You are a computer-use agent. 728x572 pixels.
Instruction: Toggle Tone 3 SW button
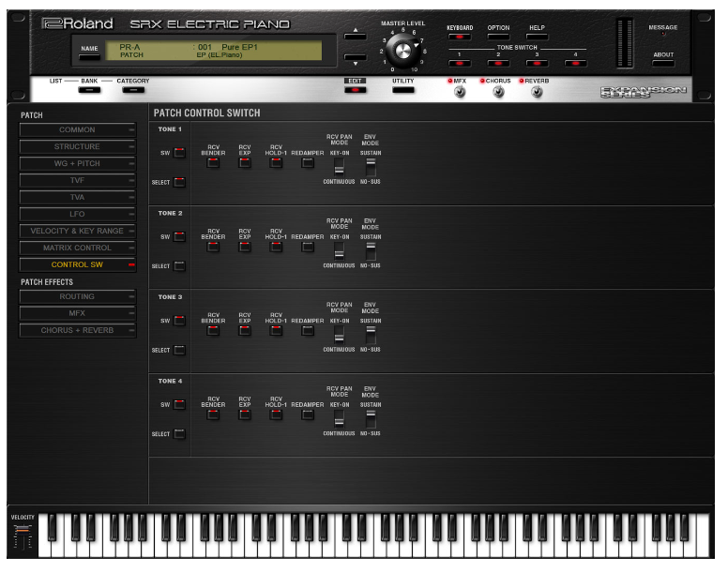coord(179,321)
